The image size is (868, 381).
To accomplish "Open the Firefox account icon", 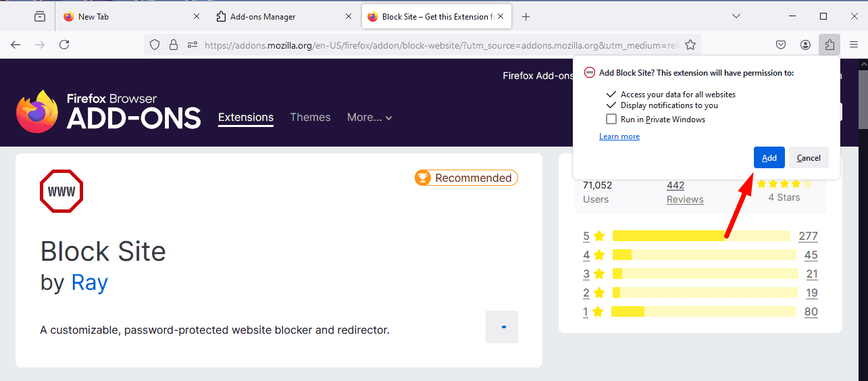I will (x=805, y=45).
